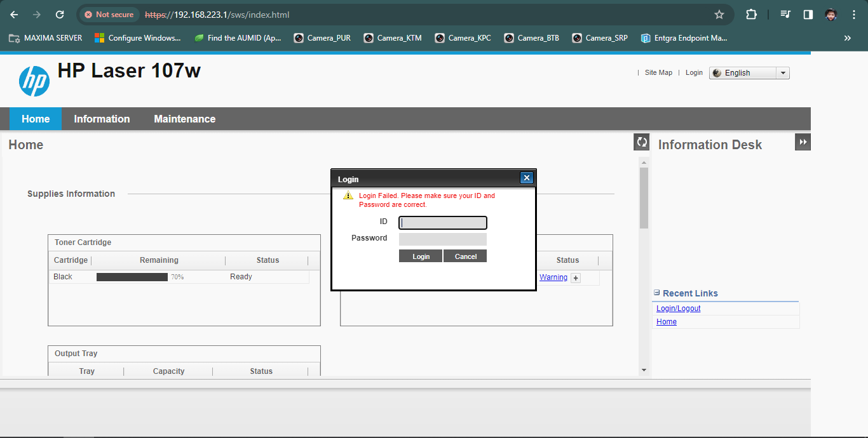Viewport: 868px width, 438px height.
Task: Switch to the Maintenance tab
Action: click(x=184, y=119)
